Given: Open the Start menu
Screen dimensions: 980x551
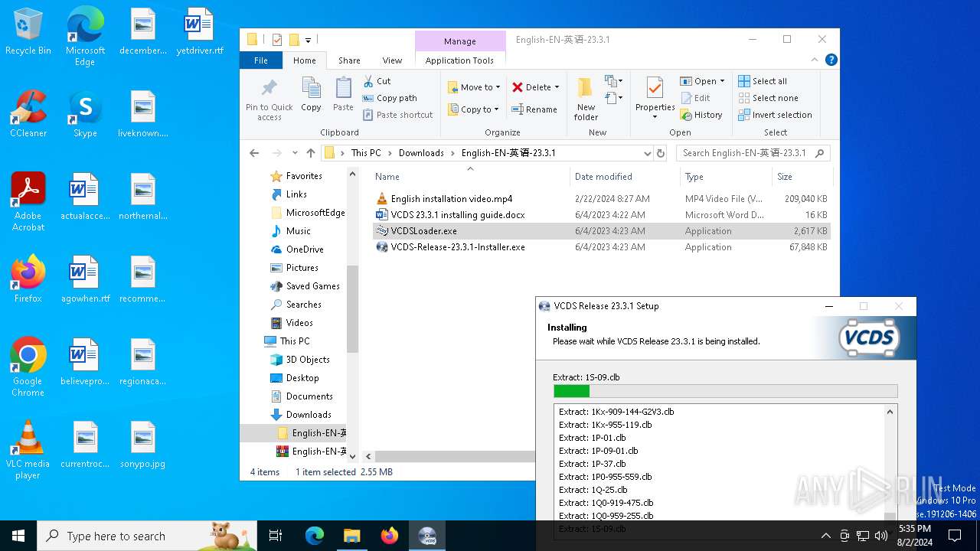Looking at the screenshot, I should click(x=18, y=536).
